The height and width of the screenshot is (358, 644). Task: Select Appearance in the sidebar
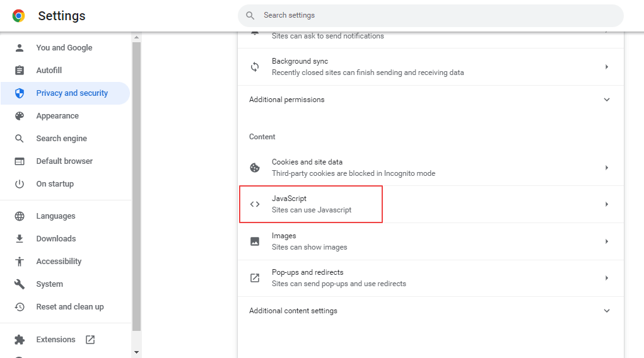[57, 116]
